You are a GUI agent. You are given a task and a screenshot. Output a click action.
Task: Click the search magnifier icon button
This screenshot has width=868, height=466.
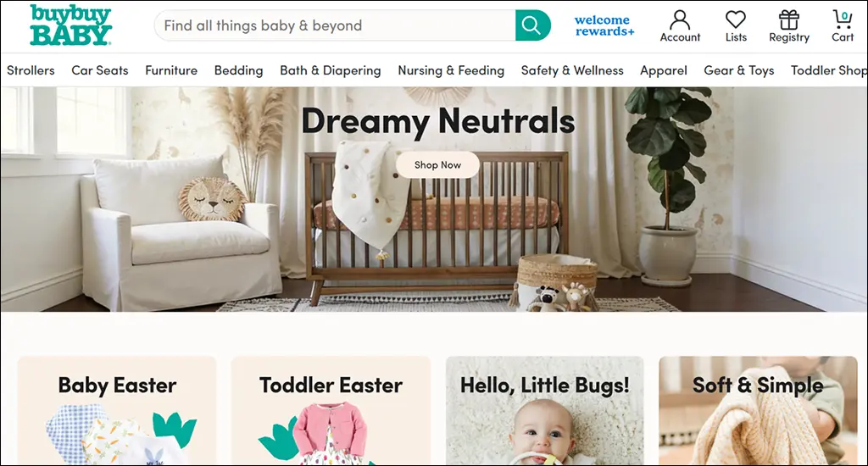[x=532, y=25]
